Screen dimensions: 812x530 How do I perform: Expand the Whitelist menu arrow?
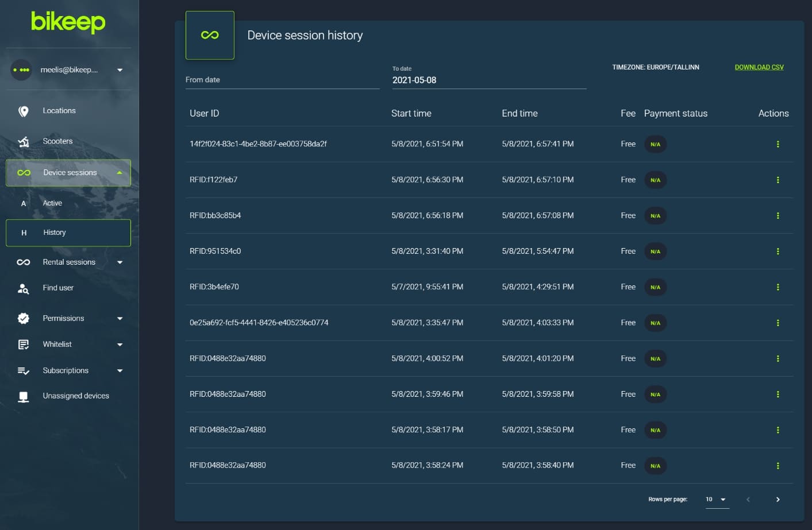tap(120, 345)
